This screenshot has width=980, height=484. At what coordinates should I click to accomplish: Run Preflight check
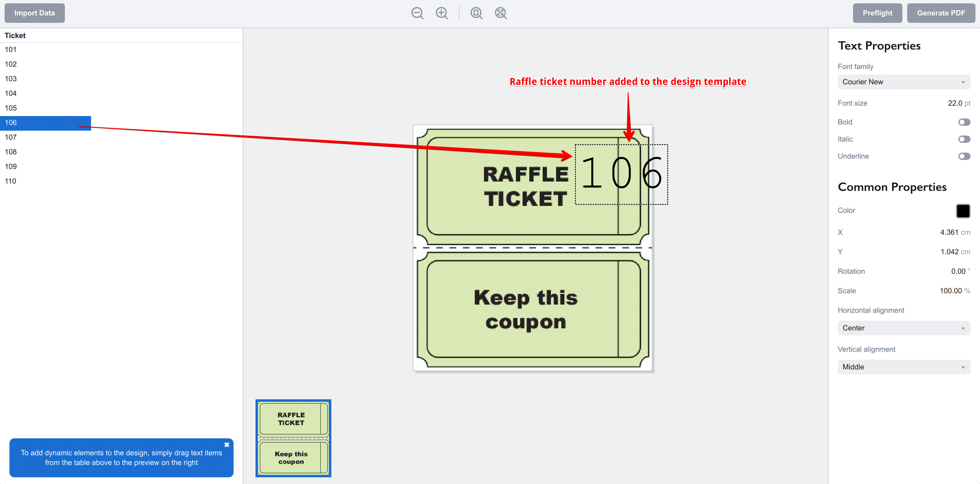(877, 12)
